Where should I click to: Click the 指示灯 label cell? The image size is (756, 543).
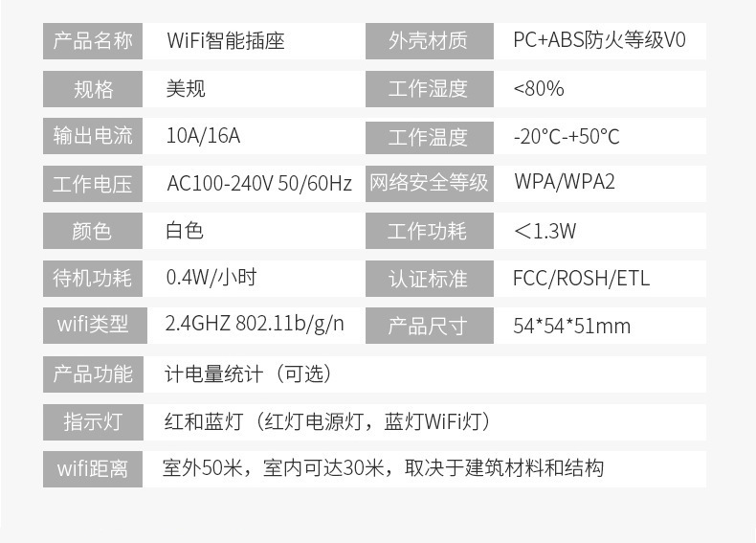pyautogui.click(x=93, y=422)
